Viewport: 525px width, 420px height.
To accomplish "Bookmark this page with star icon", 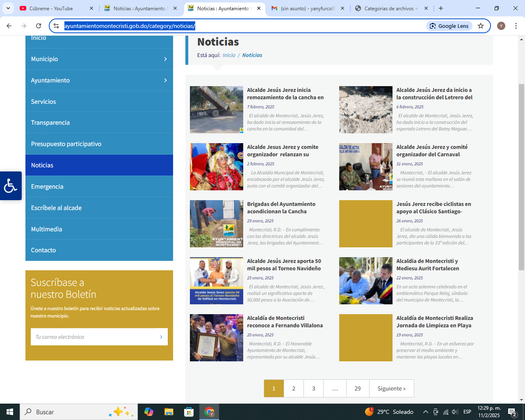I will click(x=481, y=26).
